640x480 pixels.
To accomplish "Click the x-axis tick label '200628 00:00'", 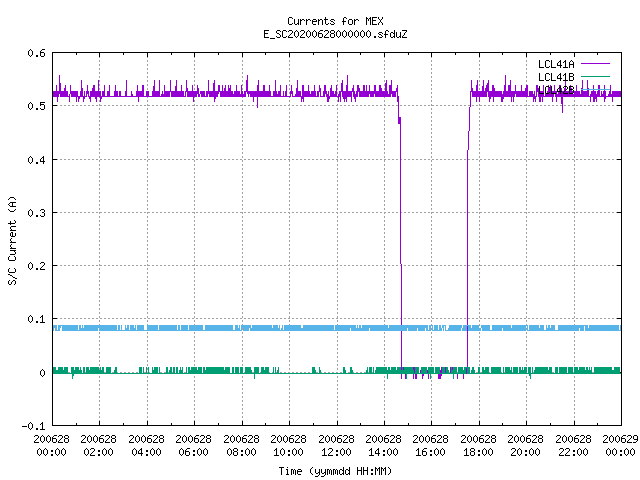I will [x=51, y=445].
